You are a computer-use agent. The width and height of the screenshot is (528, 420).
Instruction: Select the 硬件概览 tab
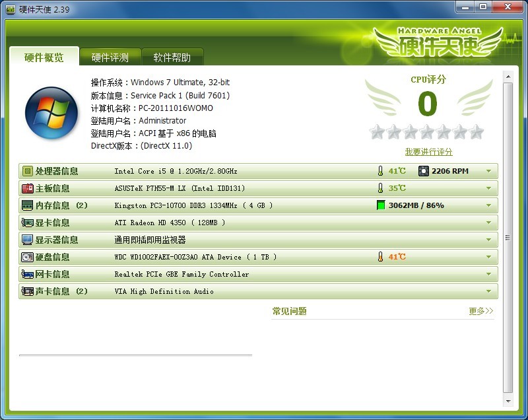pos(44,57)
